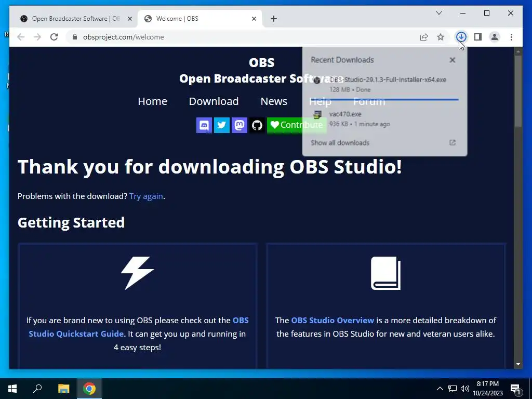Toggle the Chrome side panel icon
The width and height of the screenshot is (532, 399).
click(x=478, y=37)
